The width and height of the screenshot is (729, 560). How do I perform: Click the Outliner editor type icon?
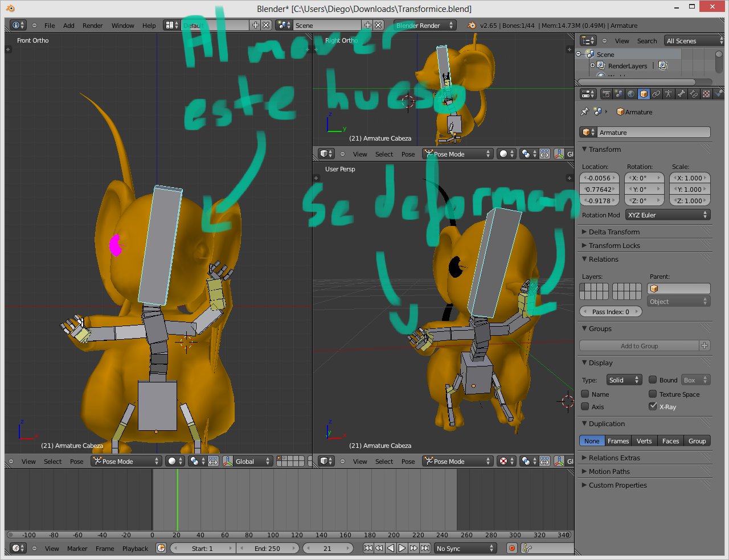pos(587,40)
